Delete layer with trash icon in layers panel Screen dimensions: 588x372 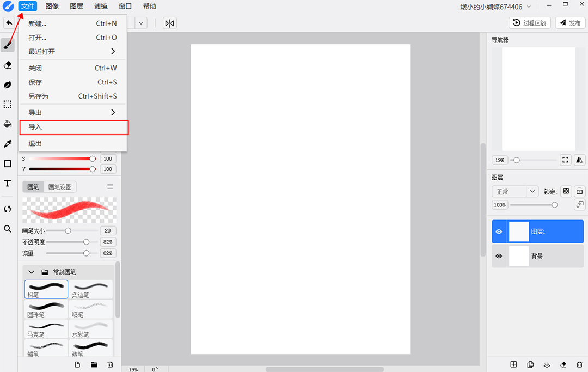click(x=580, y=364)
